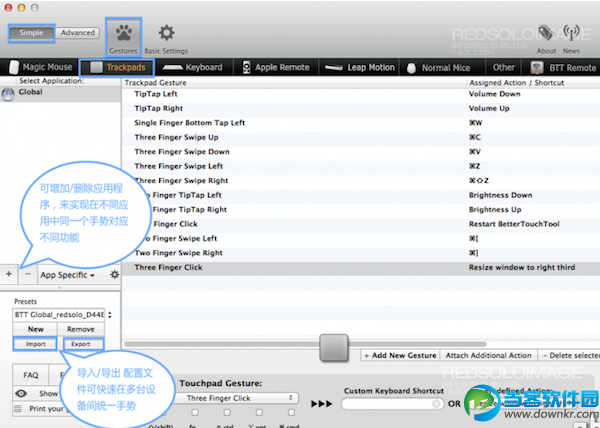Select the Three Finger Swipe Up row
Image resolution: width=600 pixels, height=428 pixels.
[361, 137]
